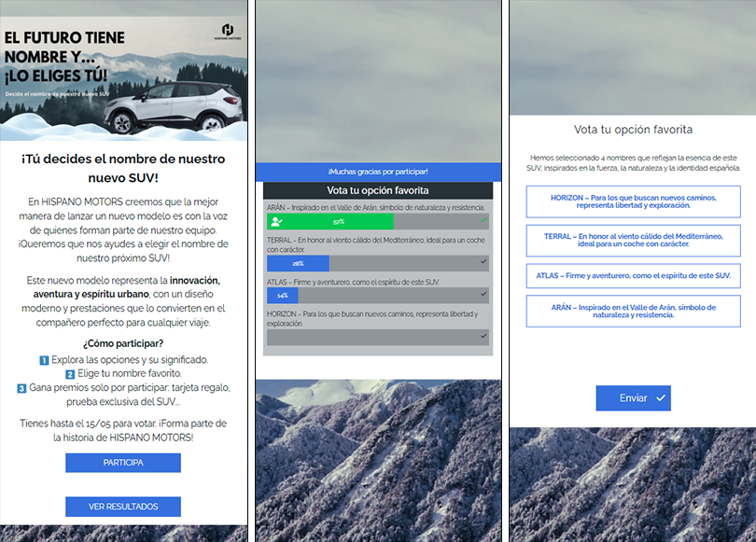Click the '¡Tú decides el nombre de nuestro nuevo SUV!' heading
The height and width of the screenshot is (542, 756).
click(123, 168)
